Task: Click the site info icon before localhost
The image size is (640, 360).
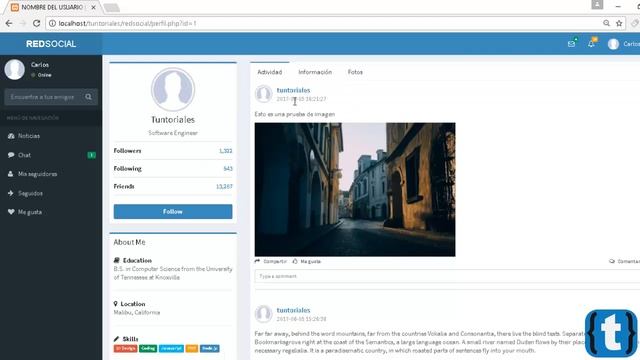Action: pos(52,23)
